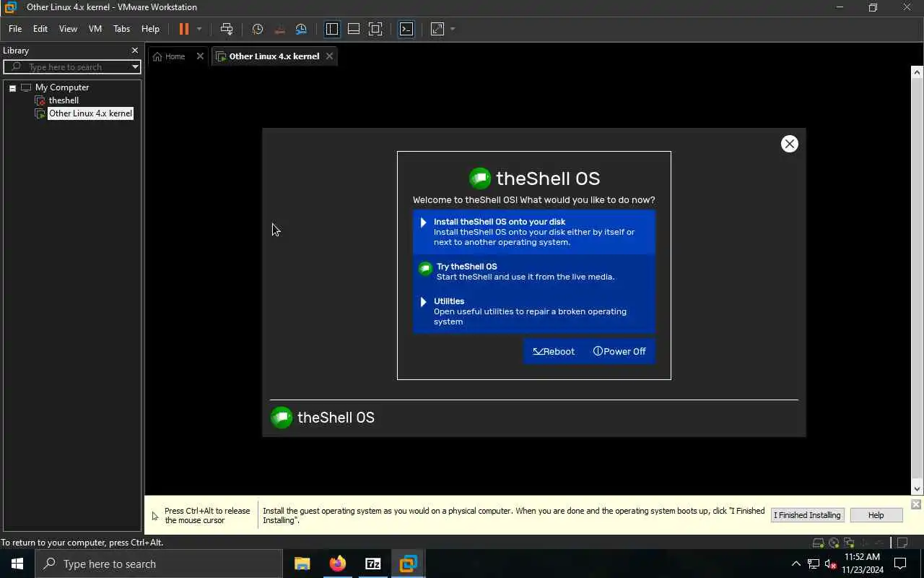
Task: Open the Windows Start menu
Action: point(17,564)
